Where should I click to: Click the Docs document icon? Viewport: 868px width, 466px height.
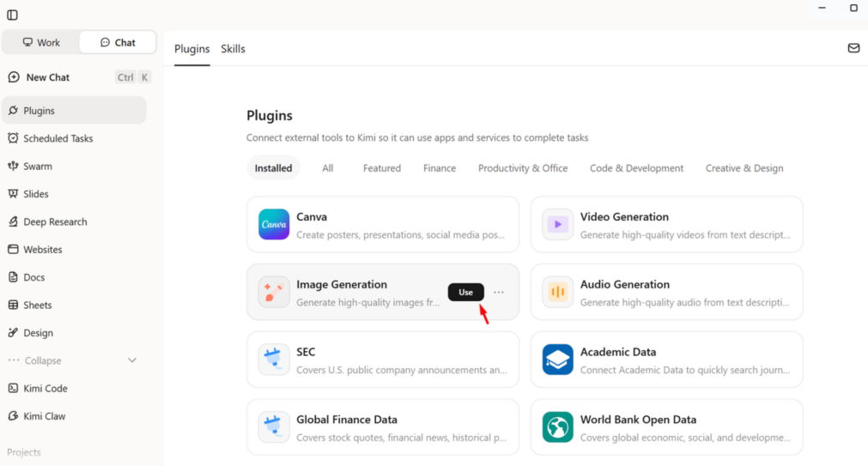coord(13,276)
